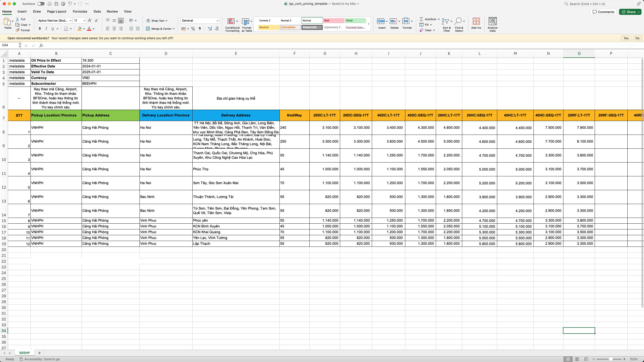This screenshot has width=644, height=362.
Task: Expand the number format General dropdown
Action: point(218,21)
